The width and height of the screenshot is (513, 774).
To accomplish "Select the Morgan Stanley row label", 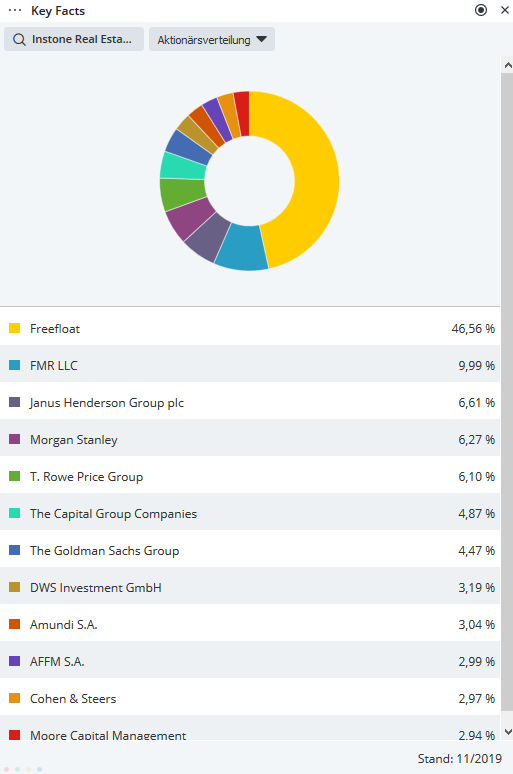I will tap(74, 440).
